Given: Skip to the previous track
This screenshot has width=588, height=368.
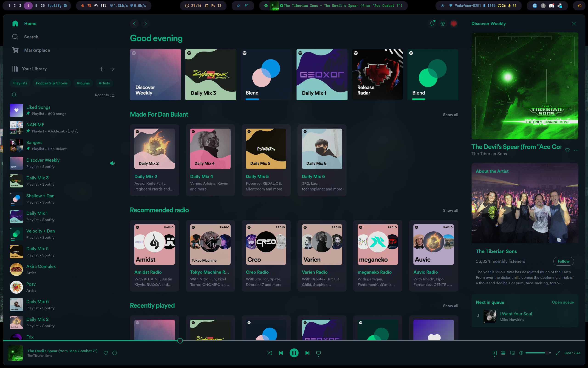Looking at the screenshot, I should coord(281,353).
